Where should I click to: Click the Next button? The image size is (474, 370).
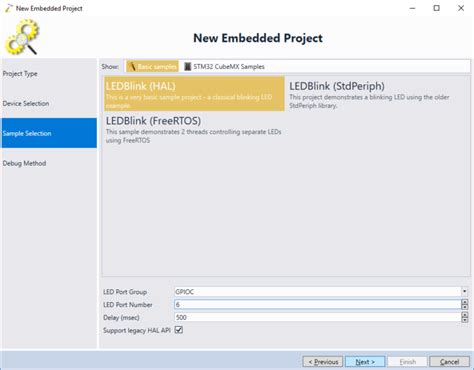[x=365, y=362]
